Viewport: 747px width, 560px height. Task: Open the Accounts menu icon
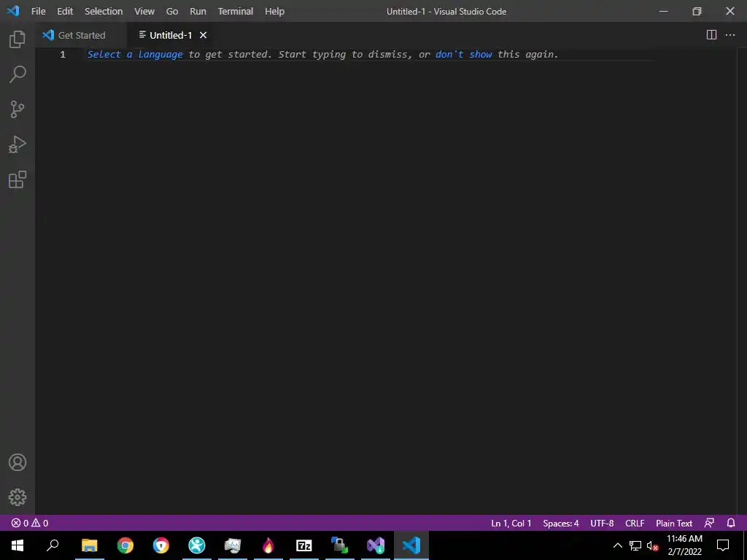(x=18, y=462)
